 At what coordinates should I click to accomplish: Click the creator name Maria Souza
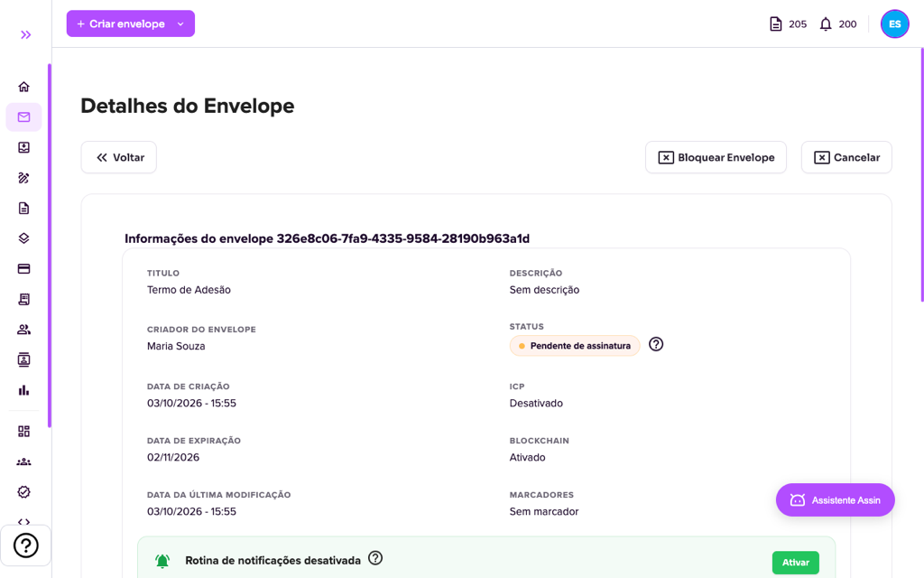(x=176, y=346)
